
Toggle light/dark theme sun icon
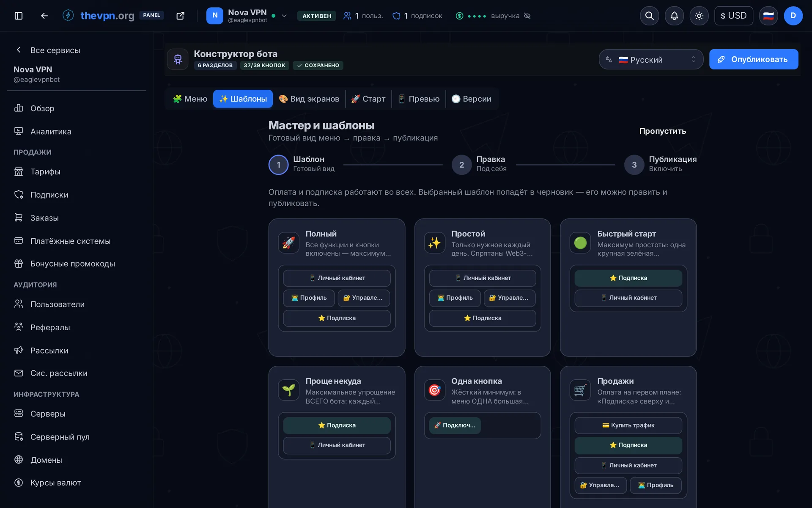point(699,16)
